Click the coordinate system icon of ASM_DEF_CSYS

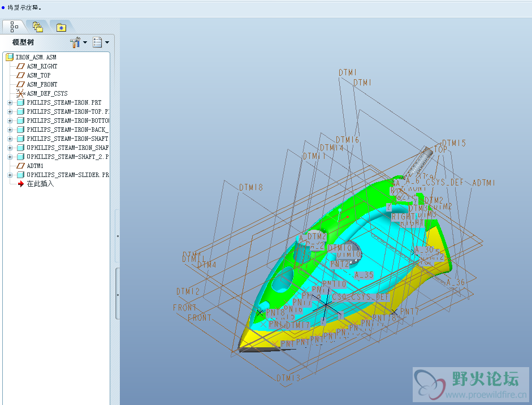click(x=21, y=93)
